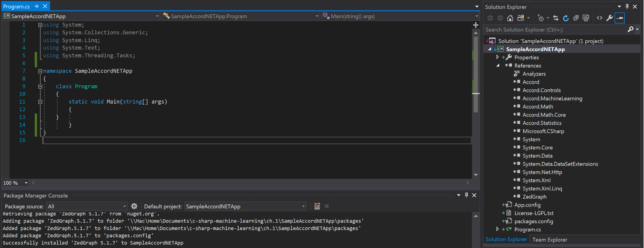Open Properties via the wrench icon
Image resolution: width=644 pixels, height=248 pixels.
click(610, 18)
